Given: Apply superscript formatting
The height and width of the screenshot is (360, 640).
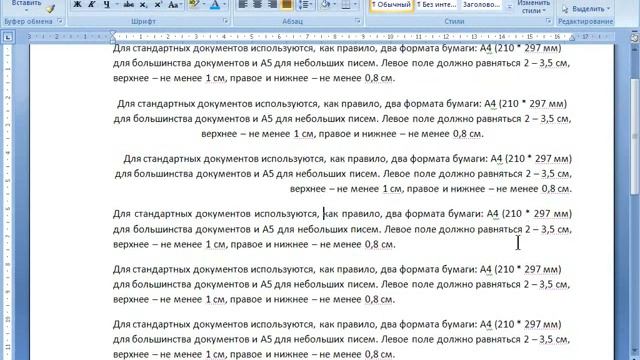Looking at the screenshot, I should coord(158,5).
